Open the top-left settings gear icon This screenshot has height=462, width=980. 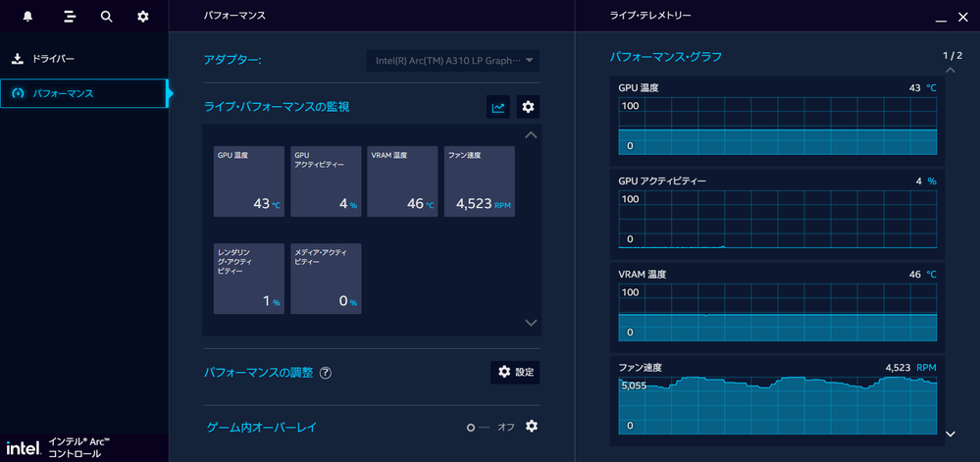[x=143, y=17]
